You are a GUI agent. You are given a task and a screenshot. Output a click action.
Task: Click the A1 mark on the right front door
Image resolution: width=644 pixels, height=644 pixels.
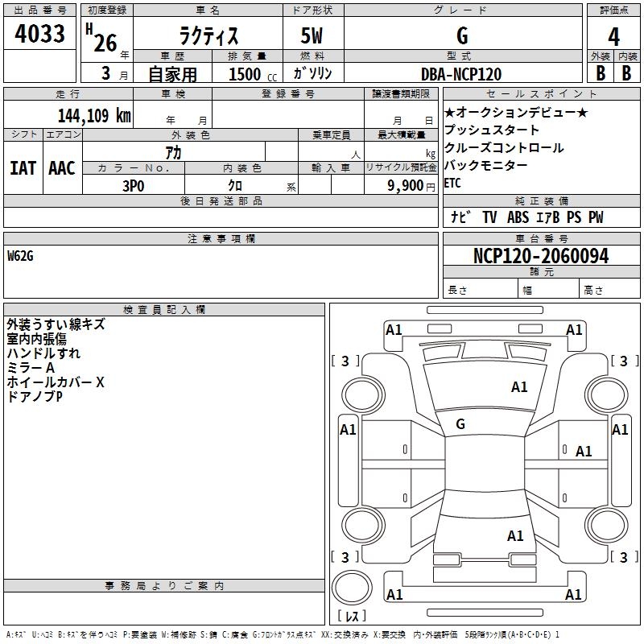click(x=584, y=452)
